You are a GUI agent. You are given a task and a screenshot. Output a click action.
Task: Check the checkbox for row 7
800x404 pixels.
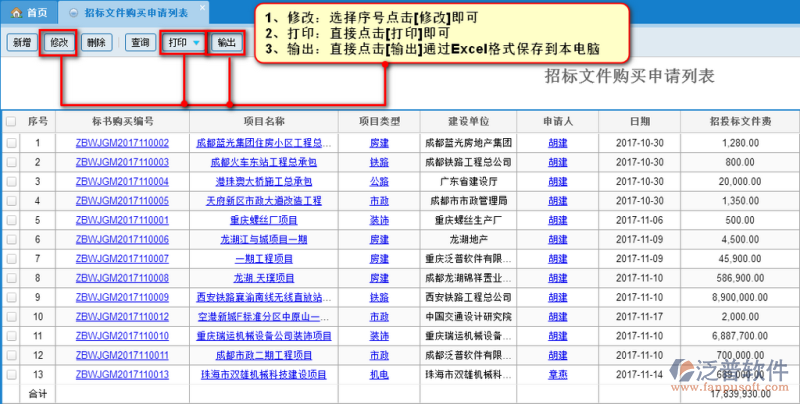coord(11,259)
